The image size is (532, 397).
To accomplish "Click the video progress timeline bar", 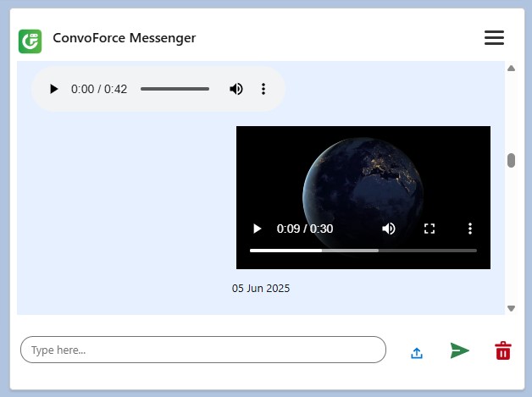I will point(363,251).
